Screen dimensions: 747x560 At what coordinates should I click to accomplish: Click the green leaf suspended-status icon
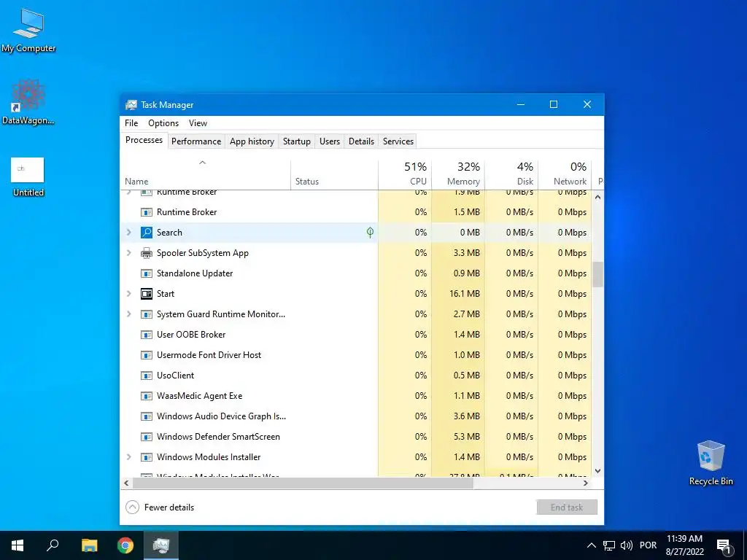[x=370, y=233]
